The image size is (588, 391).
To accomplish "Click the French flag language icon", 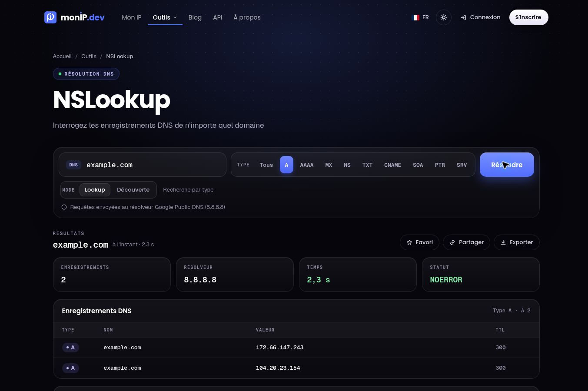I will tap(416, 17).
